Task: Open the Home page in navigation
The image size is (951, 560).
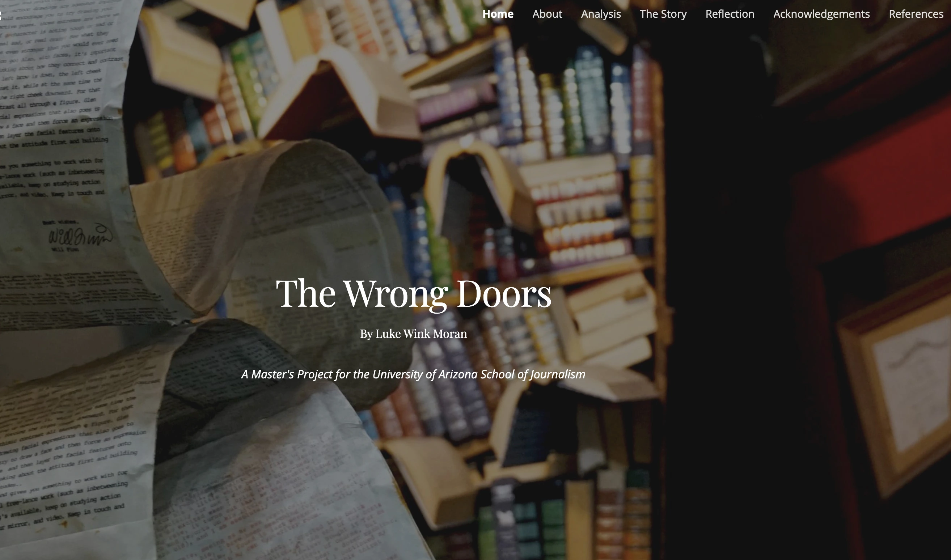Action: [498, 14]
